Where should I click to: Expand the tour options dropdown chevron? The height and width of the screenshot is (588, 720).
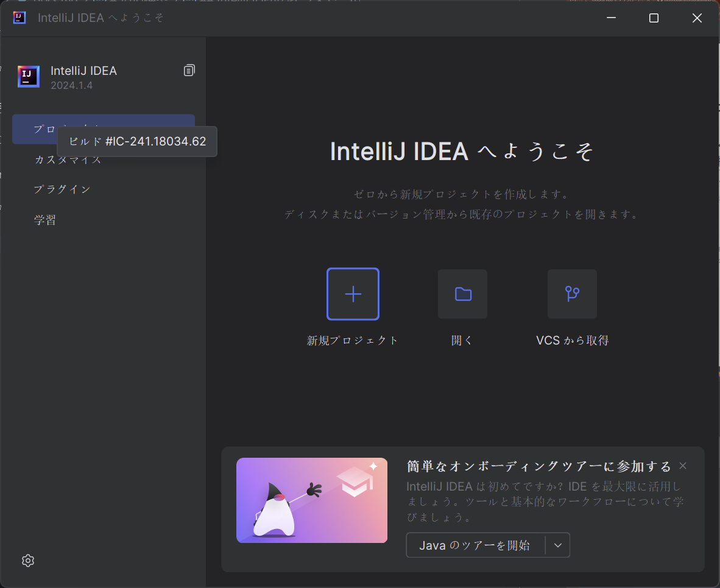[x=557, y=545]
